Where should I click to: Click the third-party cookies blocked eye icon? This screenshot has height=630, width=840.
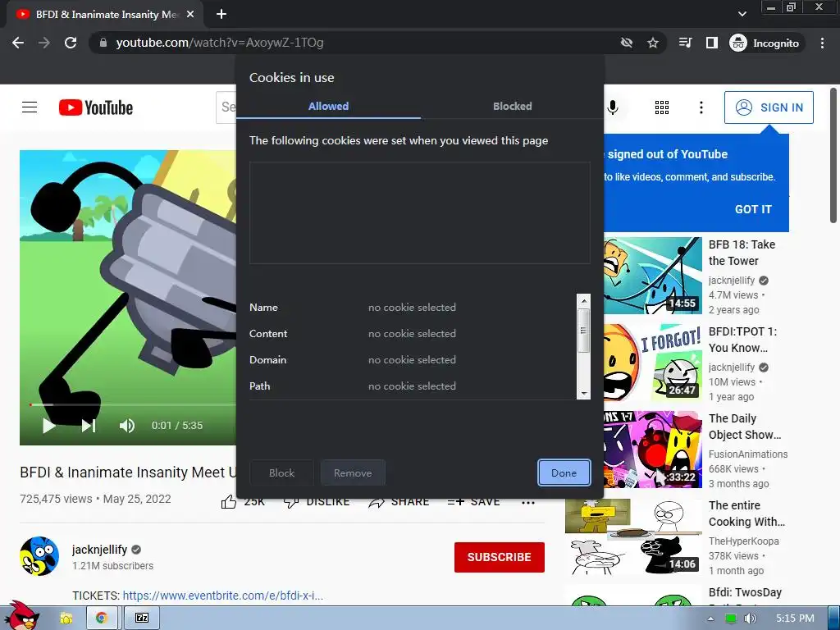pyautogui.click(x=626, y=43)
